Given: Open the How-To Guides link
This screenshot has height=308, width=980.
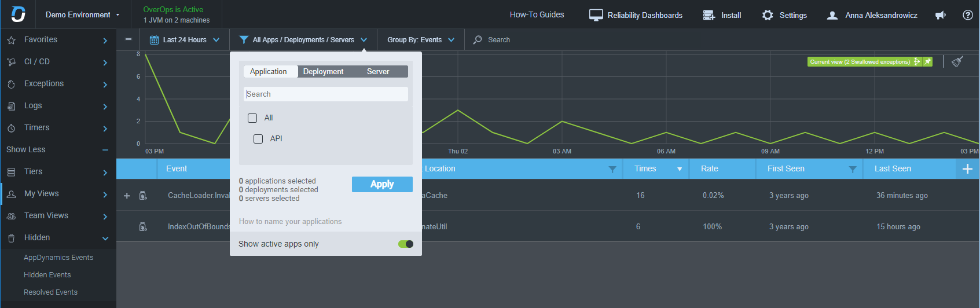Looking at the screenshot, I should (537, 14).
